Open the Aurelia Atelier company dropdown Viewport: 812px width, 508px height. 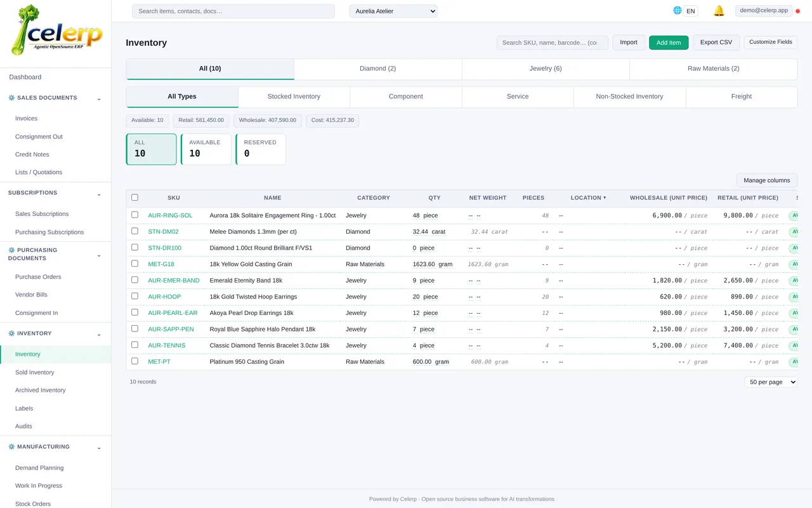(393, 11)
